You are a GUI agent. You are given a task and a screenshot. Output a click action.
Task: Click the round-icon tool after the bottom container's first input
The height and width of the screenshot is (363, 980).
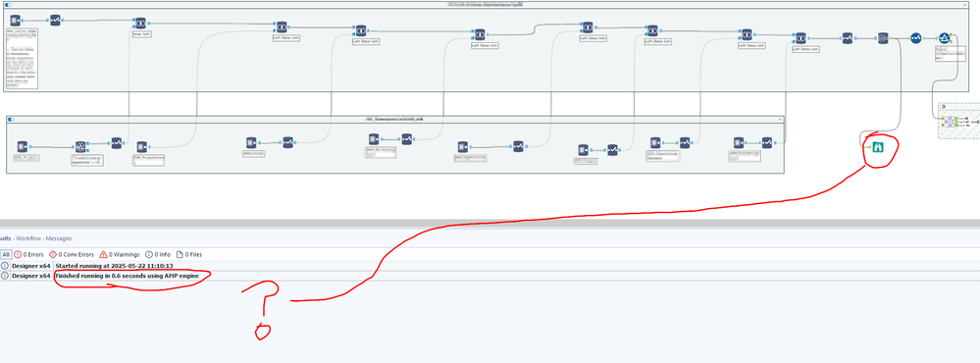tap(80, 147)
